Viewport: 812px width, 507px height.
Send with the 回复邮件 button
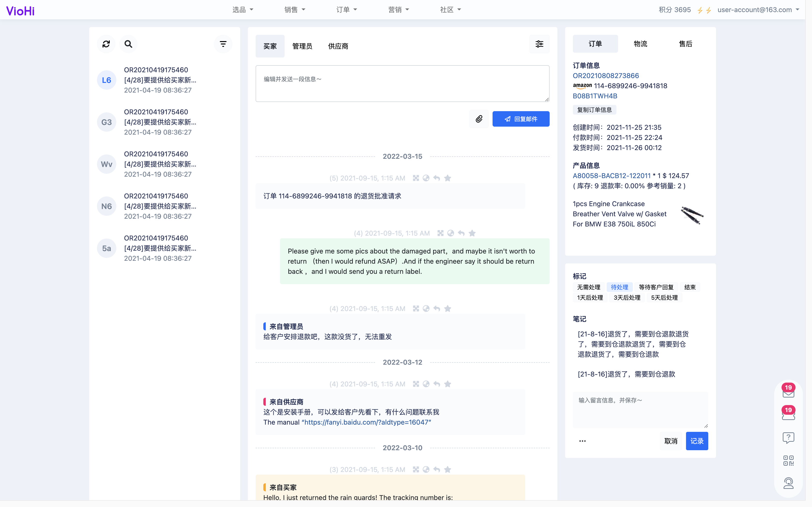click(521, 119)
